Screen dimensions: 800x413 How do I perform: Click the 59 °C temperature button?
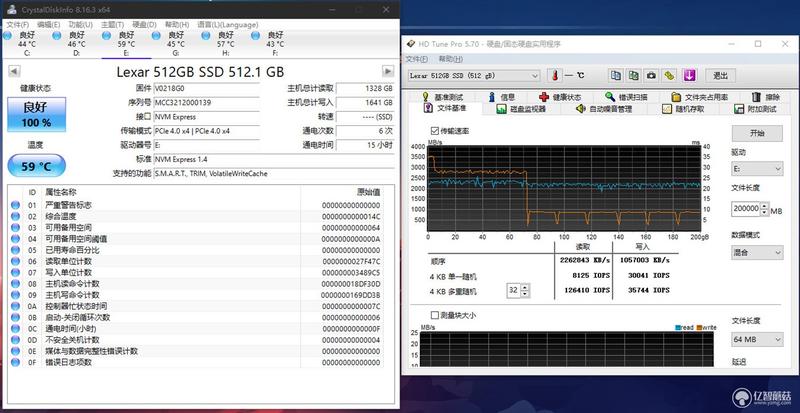click(x=37, y=166)
